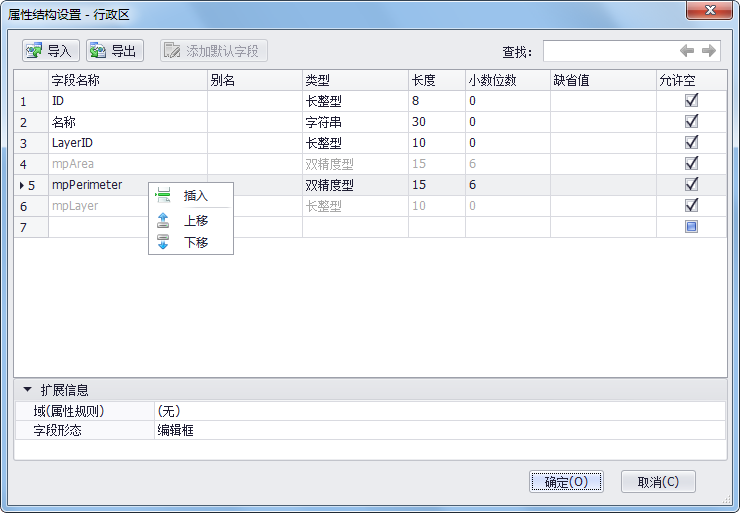The image size is (740, 513).
Task: Toggle 允许空 checkbox for the ID row
Action: pyautogui.click(x=691, y=101)
